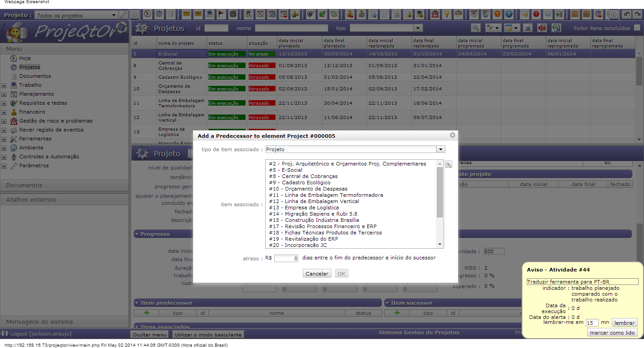The width and height of the screenshot is (644, 348).
Task: Open the tipo de item associado dropdown
Action: (441, 149)
